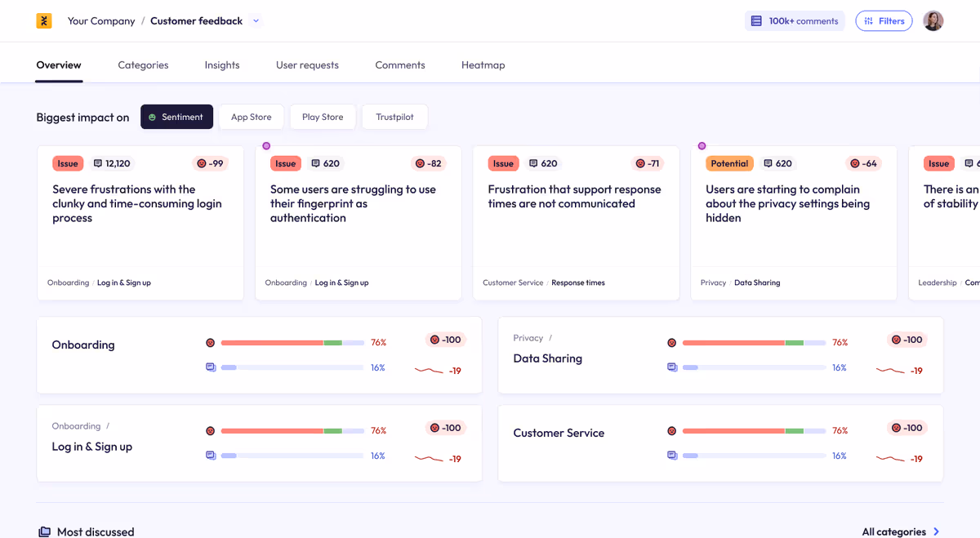Open the user profile avatar

coord(933,21)
